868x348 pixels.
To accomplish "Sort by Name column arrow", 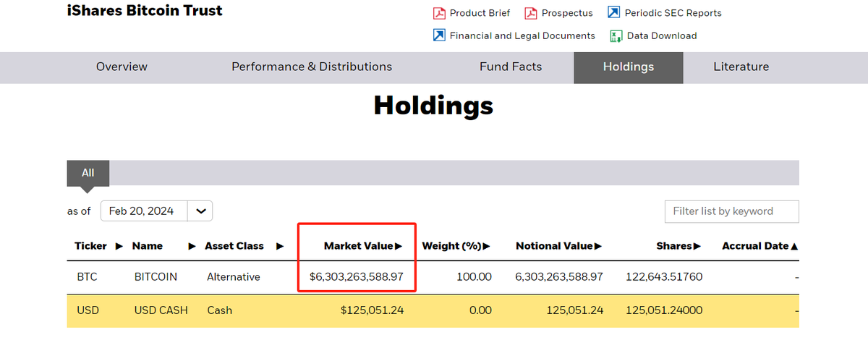I will tap(192, 246).
